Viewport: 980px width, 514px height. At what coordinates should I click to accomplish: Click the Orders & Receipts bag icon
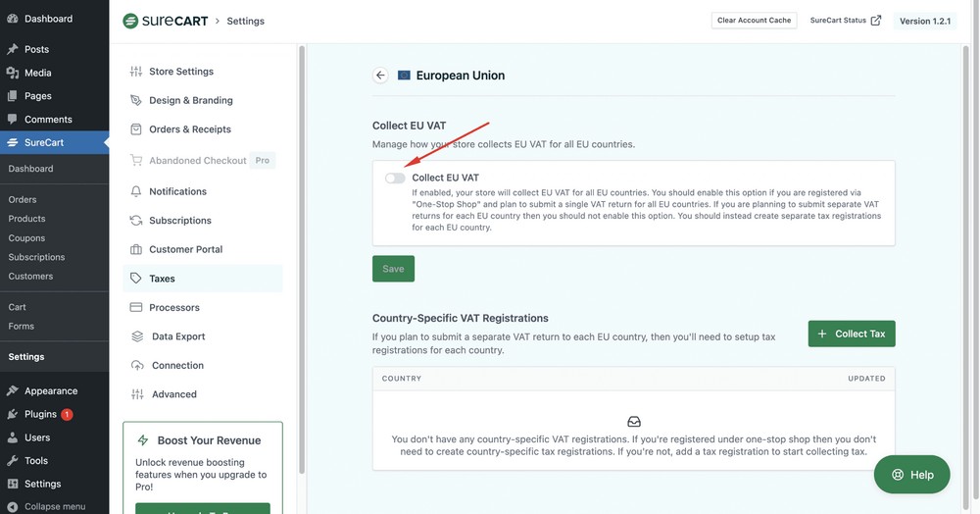135,128
